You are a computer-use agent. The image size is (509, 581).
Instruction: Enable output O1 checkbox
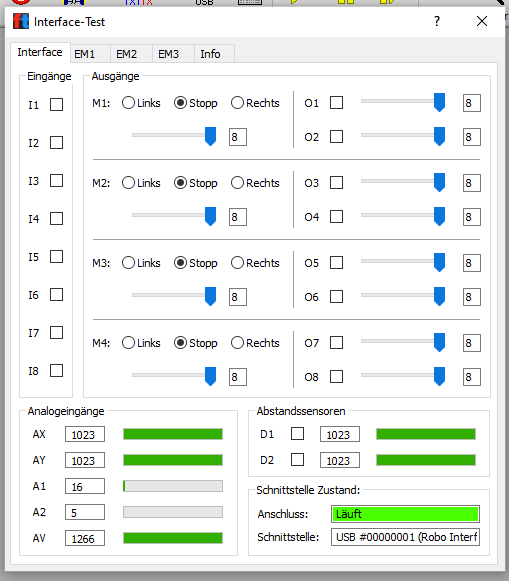click(x=336, y=103)
